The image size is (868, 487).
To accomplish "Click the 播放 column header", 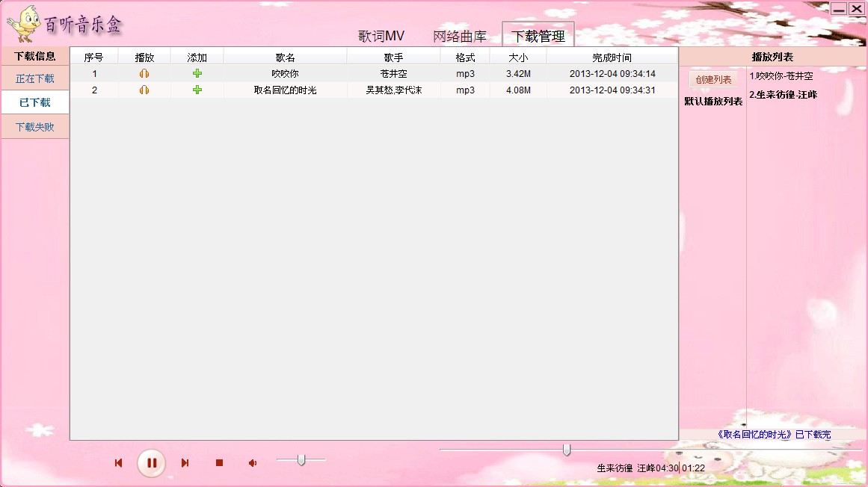I will pos(144,57).
